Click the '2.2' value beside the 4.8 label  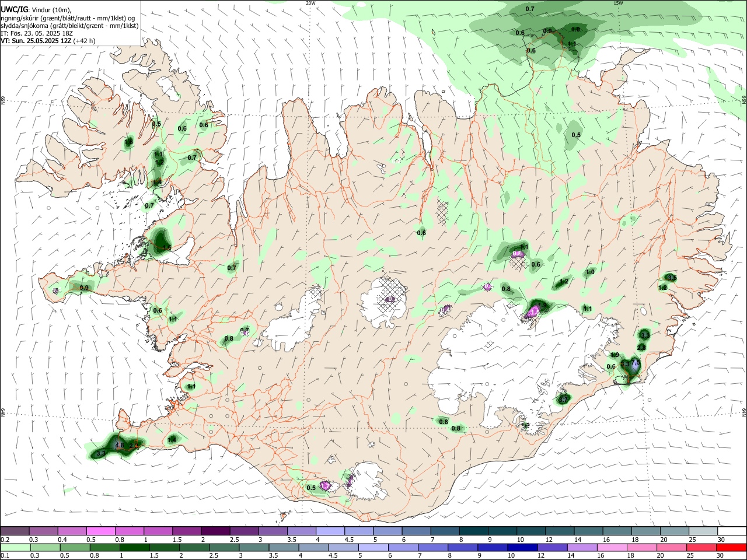pos(133,445)
